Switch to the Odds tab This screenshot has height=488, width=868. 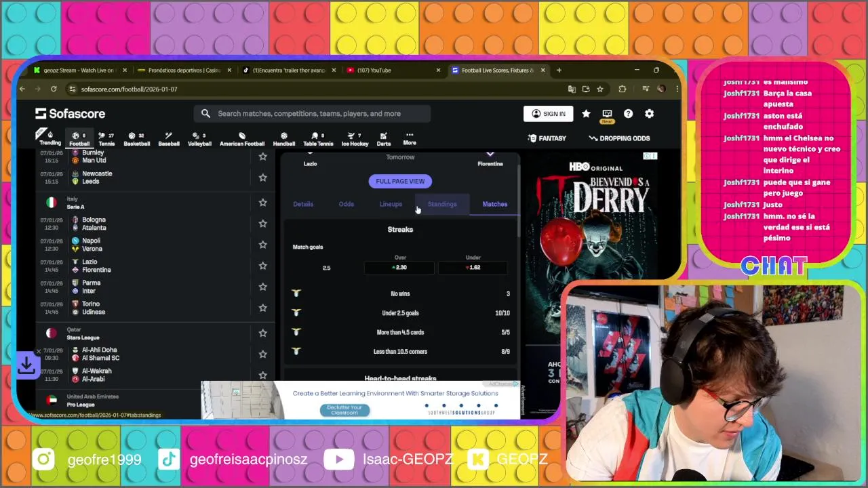[347, 204]
